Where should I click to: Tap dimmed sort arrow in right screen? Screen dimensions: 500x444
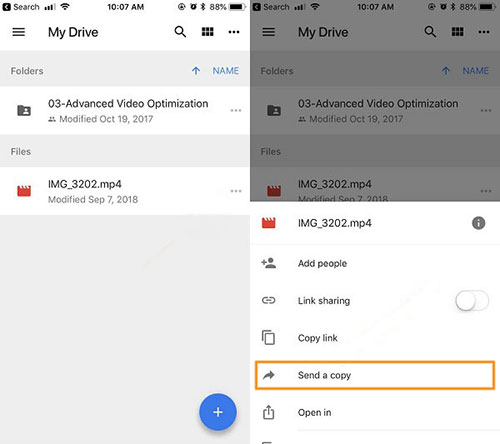(x=446, y=71)
